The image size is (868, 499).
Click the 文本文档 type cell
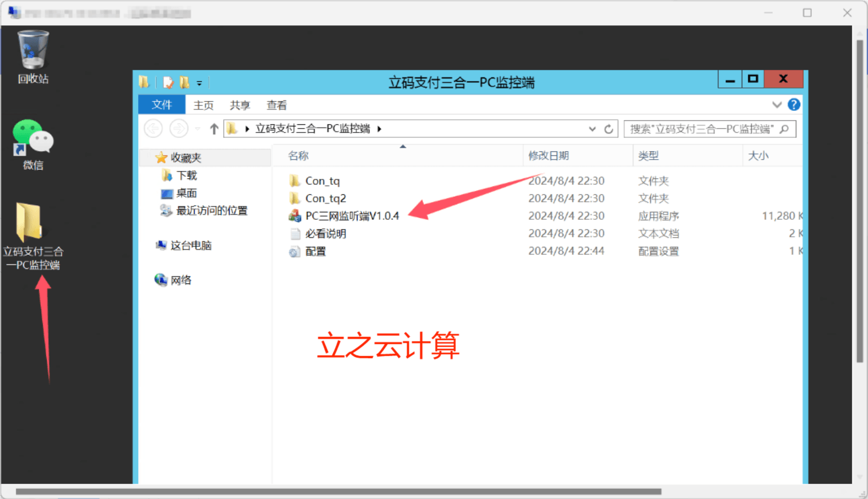click(658, 233)
